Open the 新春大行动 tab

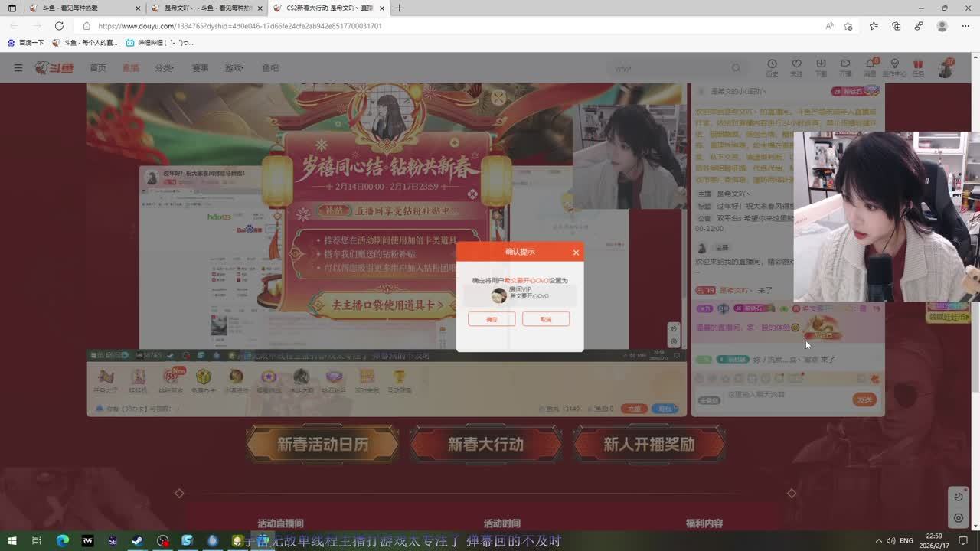click(x=485, y=444)
